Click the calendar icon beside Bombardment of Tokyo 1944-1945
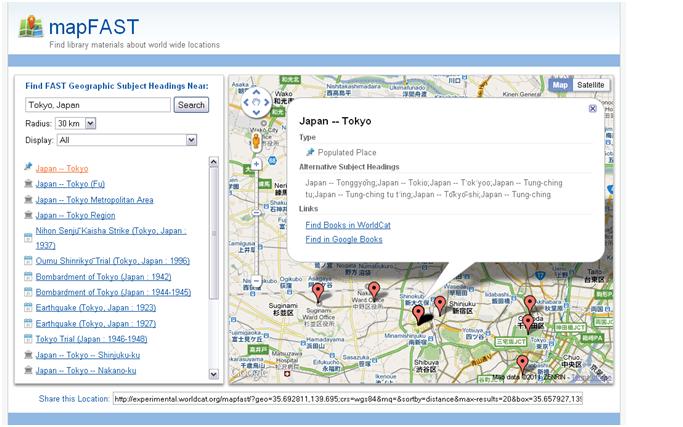The image size is (683, 427). 28,292
